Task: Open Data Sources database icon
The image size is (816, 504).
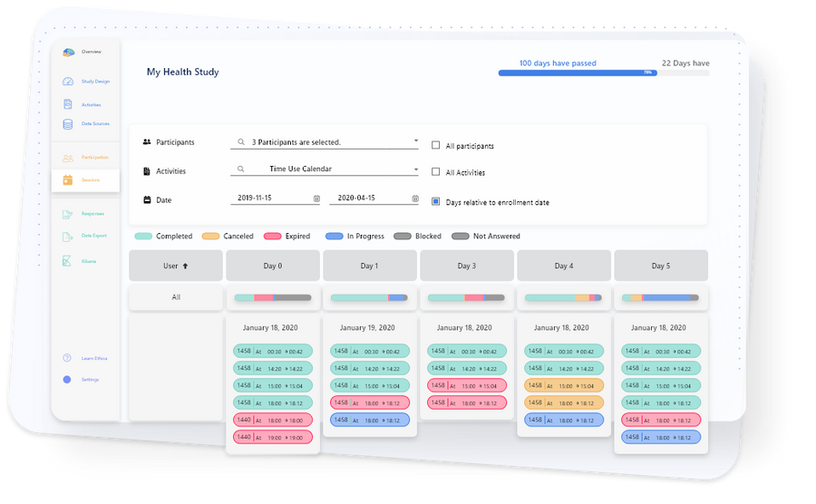Action: (x=68, y=124)
